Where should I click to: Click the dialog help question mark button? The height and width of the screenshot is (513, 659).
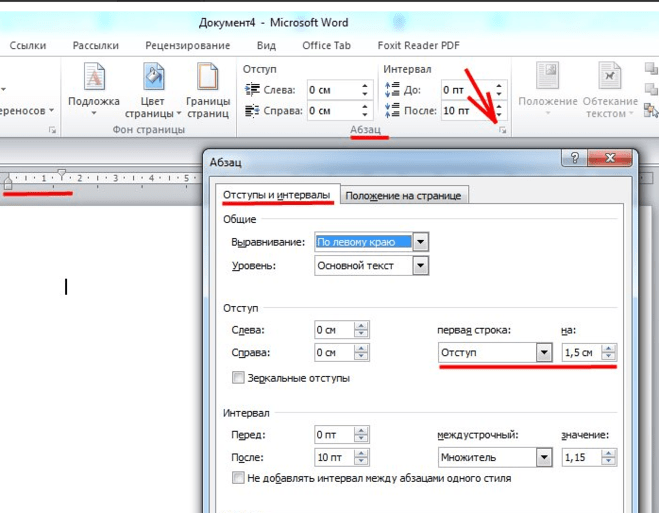click(575, 158)
